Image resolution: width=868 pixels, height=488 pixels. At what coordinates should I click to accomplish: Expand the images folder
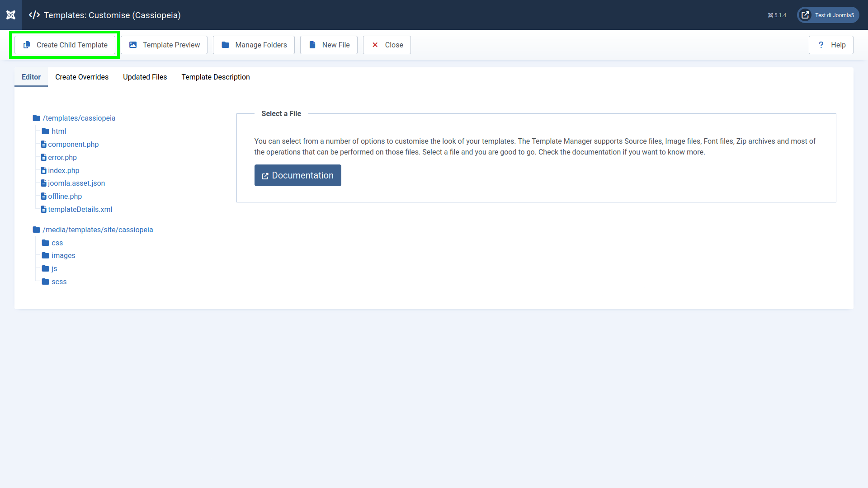coord(63,255)
